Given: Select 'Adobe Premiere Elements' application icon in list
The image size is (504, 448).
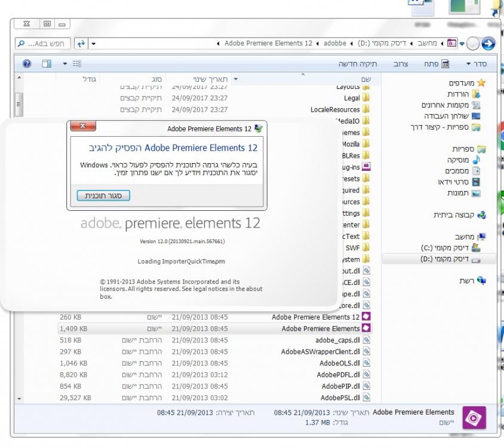Looking at the screenshot, I should [x=366, y=328].
